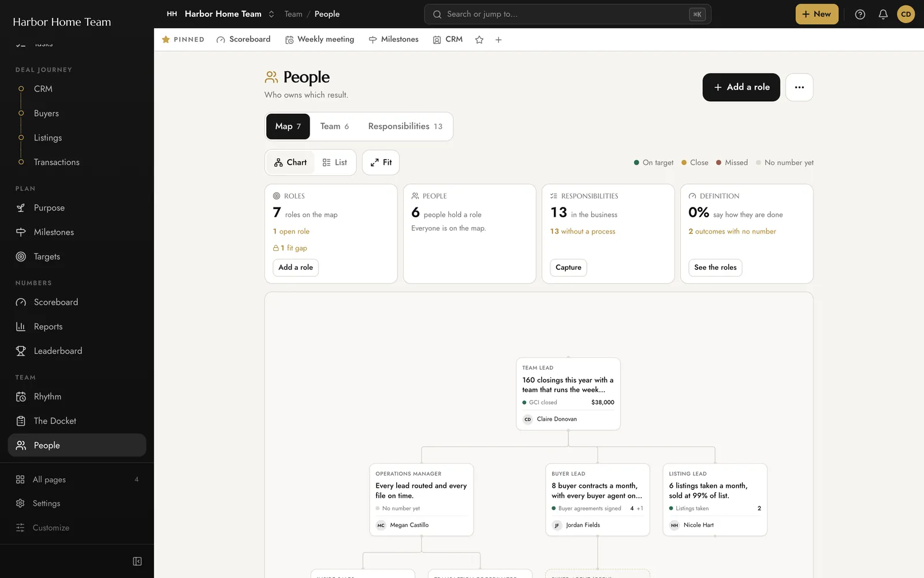924x578 pixels.
Task: Click the Capture button
Action: pyautogui.click(x=568, y=268)
